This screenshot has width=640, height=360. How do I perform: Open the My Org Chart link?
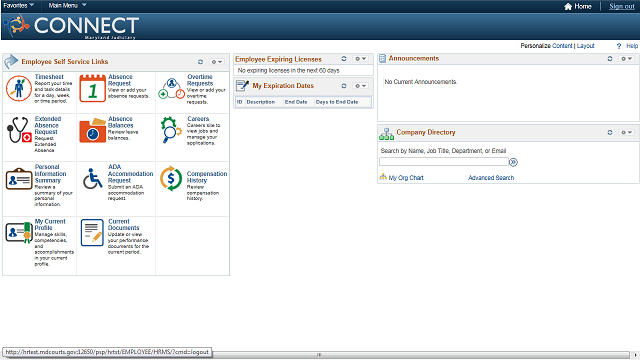[x=406, y=178]
